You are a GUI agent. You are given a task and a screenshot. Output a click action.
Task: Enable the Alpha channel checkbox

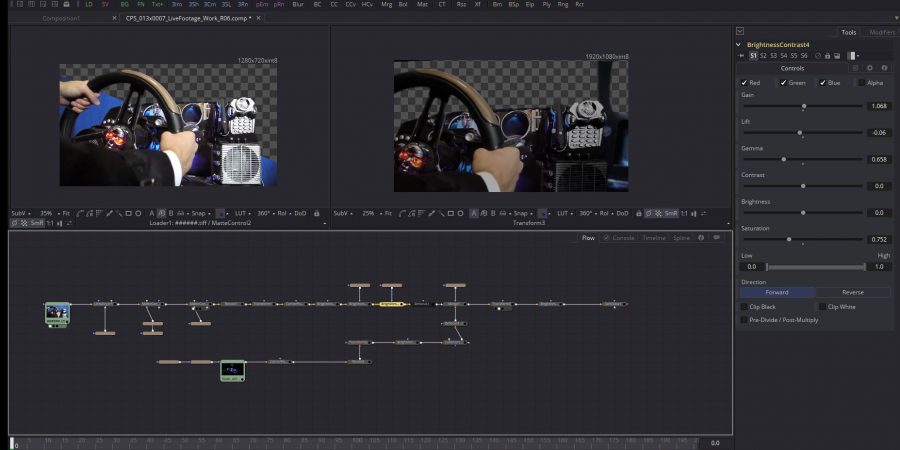click(x=861, y=83)
